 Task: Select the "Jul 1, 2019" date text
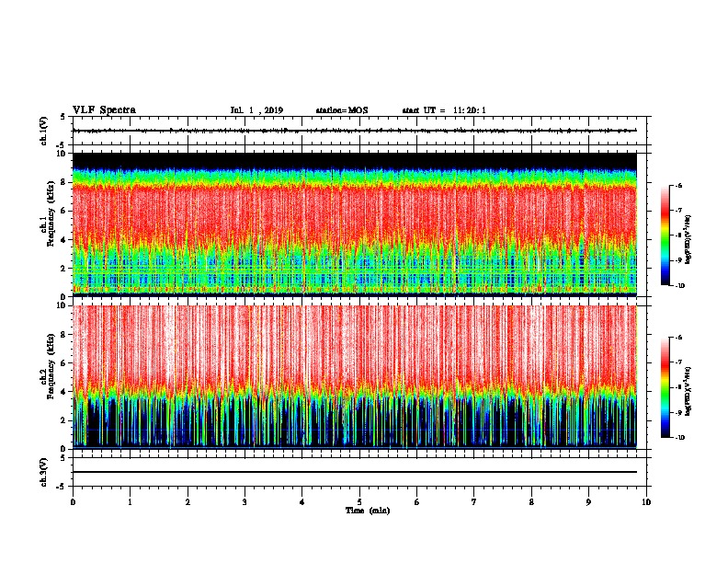(x=256, y=110)
